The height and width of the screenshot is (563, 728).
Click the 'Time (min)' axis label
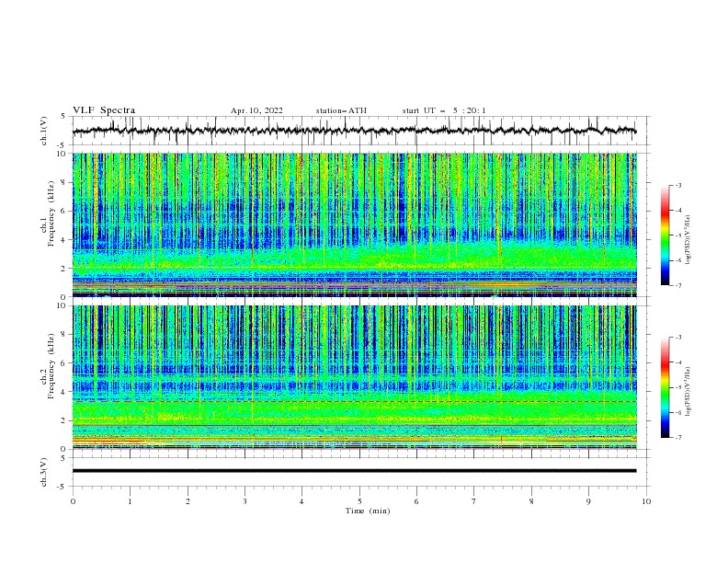(x=368, y=511)
